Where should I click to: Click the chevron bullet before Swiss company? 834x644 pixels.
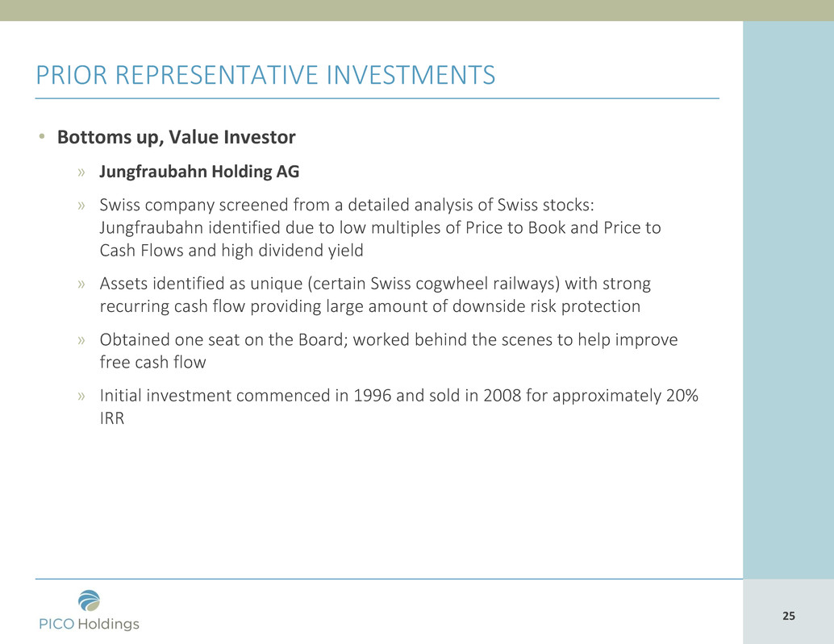(x=81, y=206)
